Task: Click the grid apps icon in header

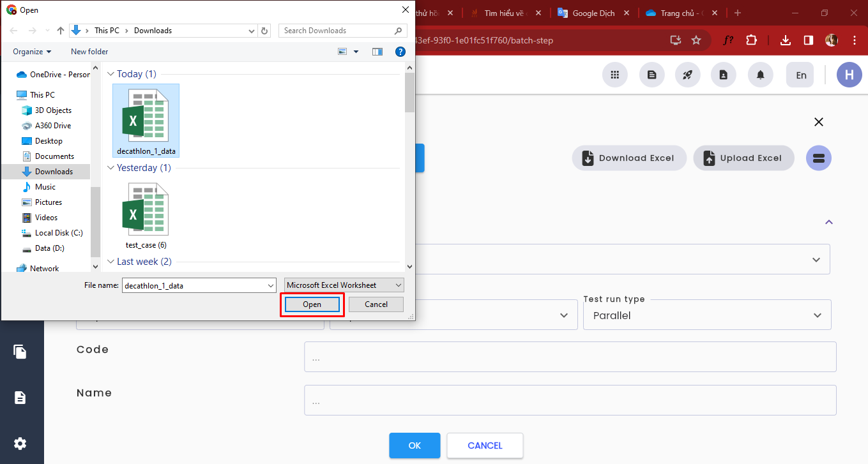Action: click(615, 75)
